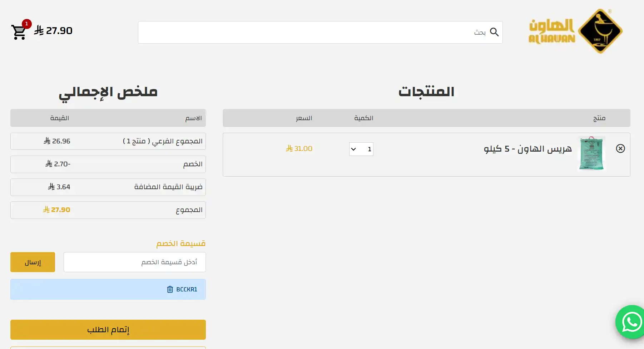Click discount value 2.70-
The image size is (644, 349).
point(58,164)
